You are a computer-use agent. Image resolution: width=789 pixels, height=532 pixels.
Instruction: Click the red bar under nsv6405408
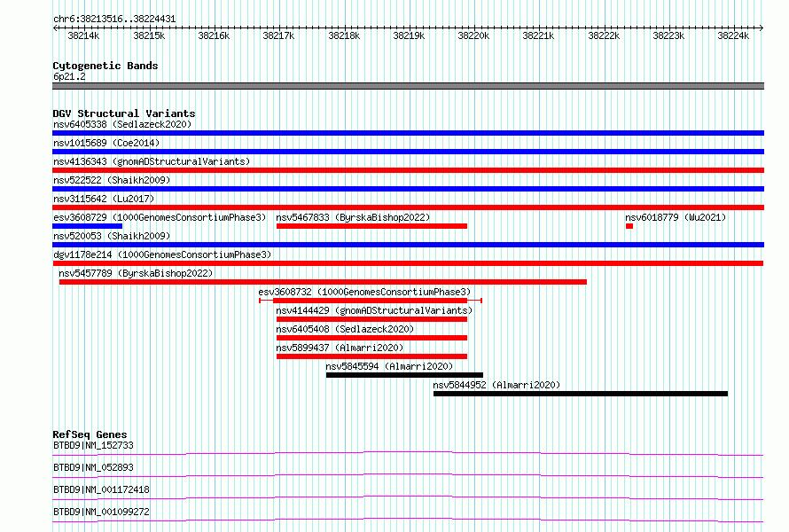(x=371, y=338)
